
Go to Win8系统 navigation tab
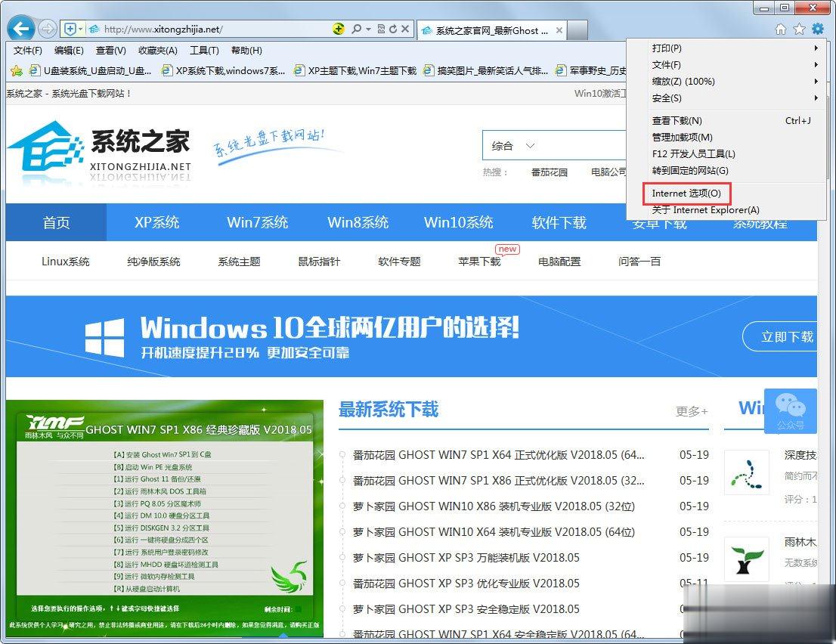coord(358,222)
